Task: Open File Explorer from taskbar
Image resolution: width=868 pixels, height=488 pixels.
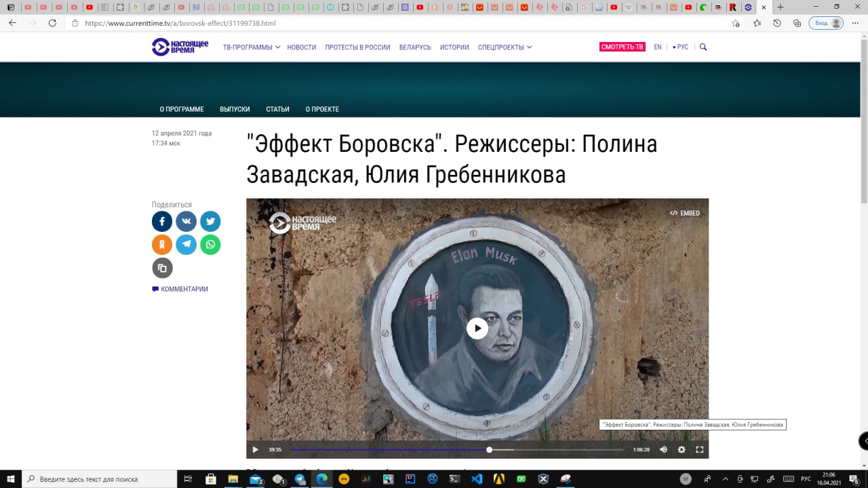Action: [233, 479]
